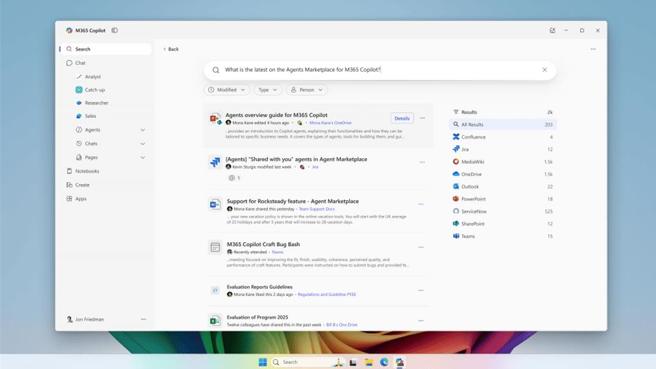656x369 pixels.
Task: Open the Analyst agent in sidebar
Action: [x=93, y=77]
